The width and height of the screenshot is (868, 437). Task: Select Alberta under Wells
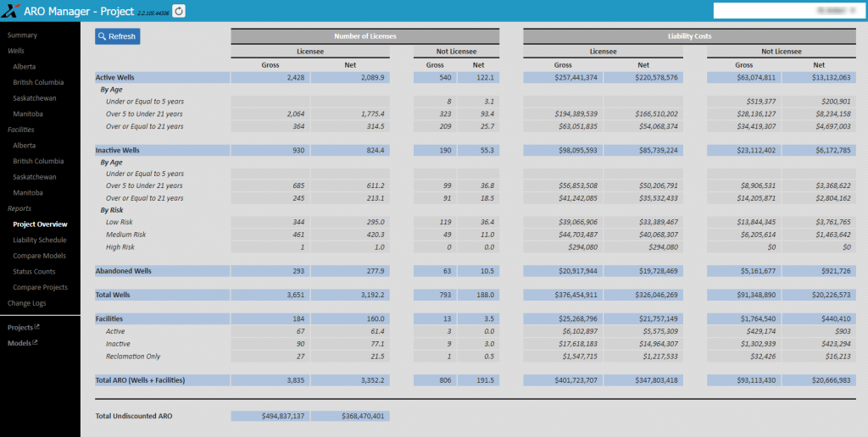tap(25, 66)
